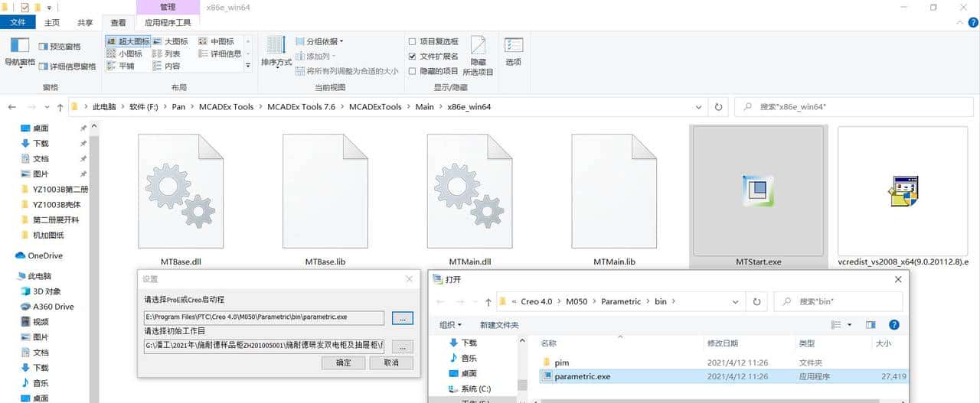Open the 选项 folder options
The image size is (980, 403).
click(514, 52)
